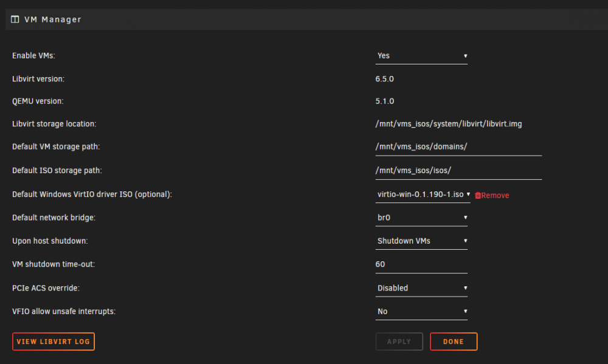Click the VM shutdown time-out field
608x364 pixels.
(421, 264)
